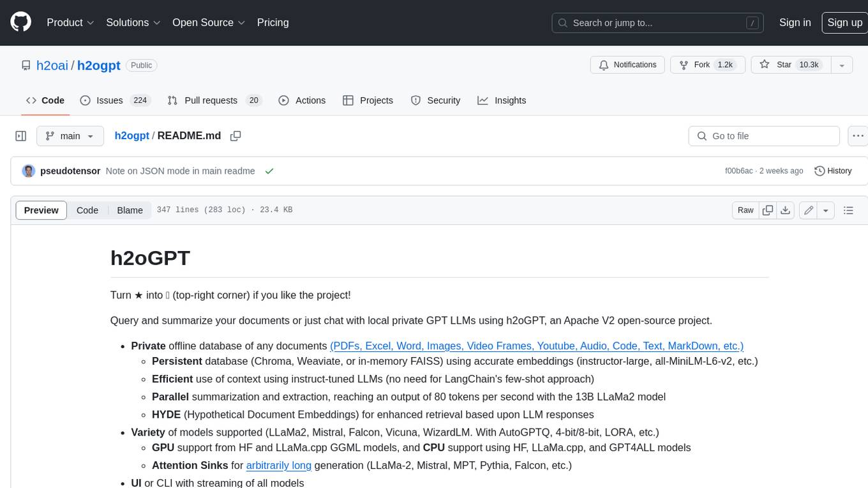Copy the README.md file path
This screenshot has width=868, height=488.
tap(236, 136)
